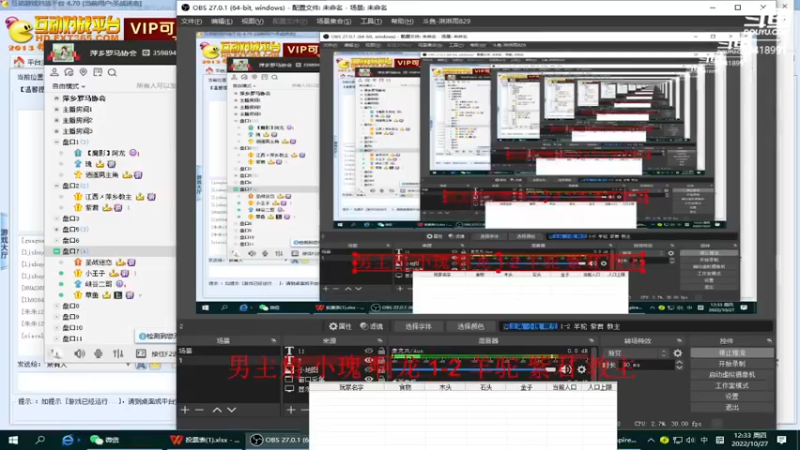The width and height of the screenshot is (800, 450).
Task: Open the 文件(F) menu in OBS
Action: pos(191,21)
